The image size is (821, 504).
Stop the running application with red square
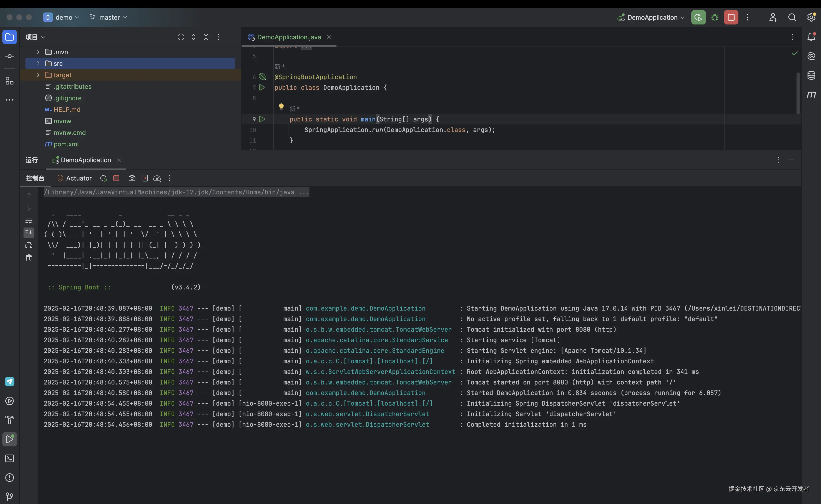pos(731,17)
